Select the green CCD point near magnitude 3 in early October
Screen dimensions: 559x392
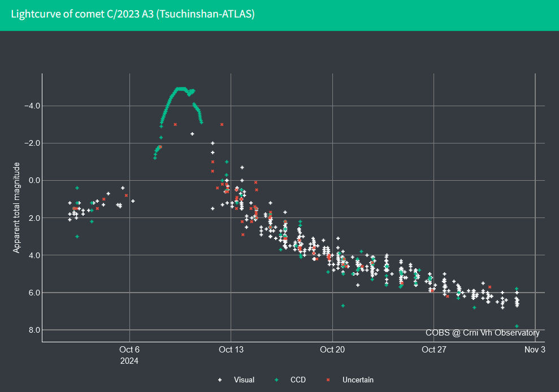coord(77,236)
